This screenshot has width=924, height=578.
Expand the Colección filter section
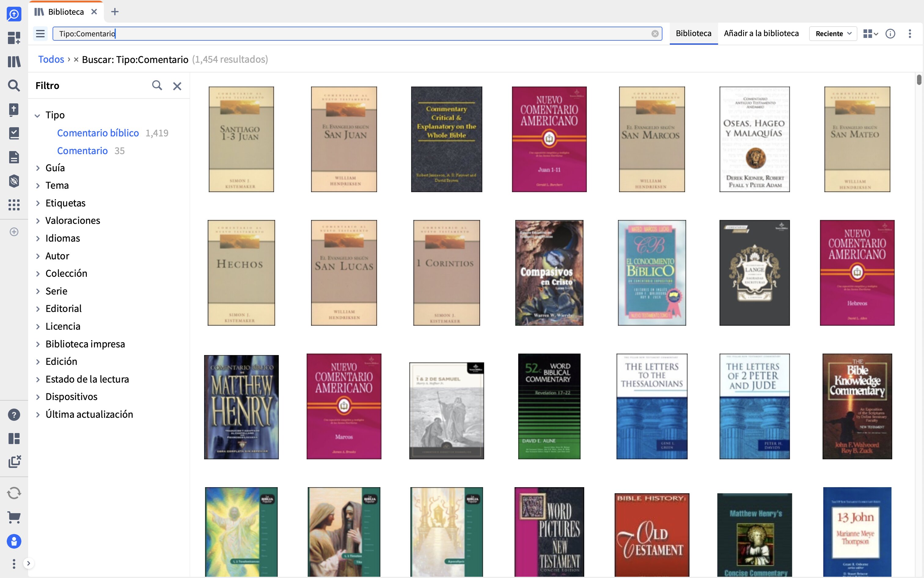coord(38,273)
